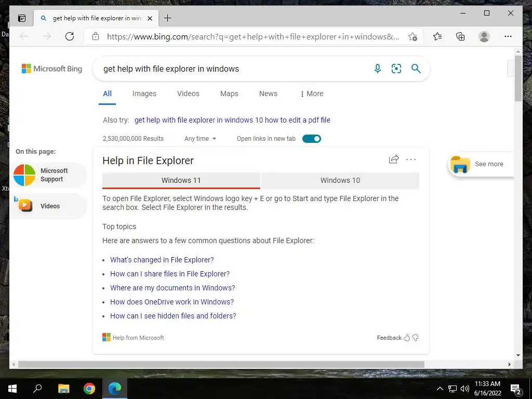Switch to Maps results tab
This screenshot has width=532, height=399.
point(229,94)
